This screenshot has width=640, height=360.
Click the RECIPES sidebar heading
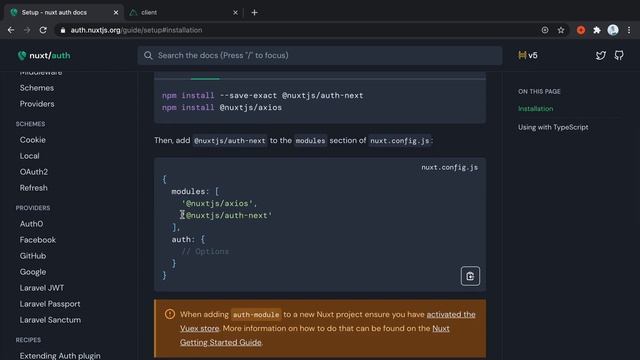pyautogui.click(x=28, y=340)
